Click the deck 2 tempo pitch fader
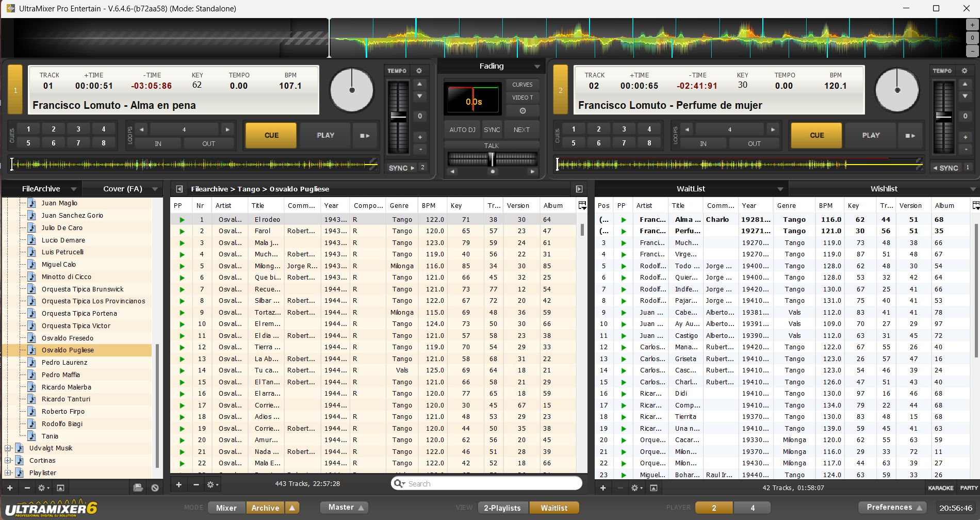 pyautogui.click(x=943, y=116)
